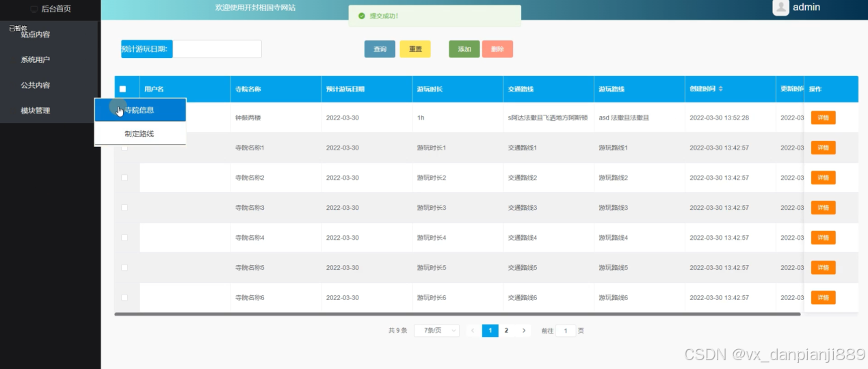Click the 前往 page number input
The height and width of the screenshot is (369, 868).
pos(565,331)
